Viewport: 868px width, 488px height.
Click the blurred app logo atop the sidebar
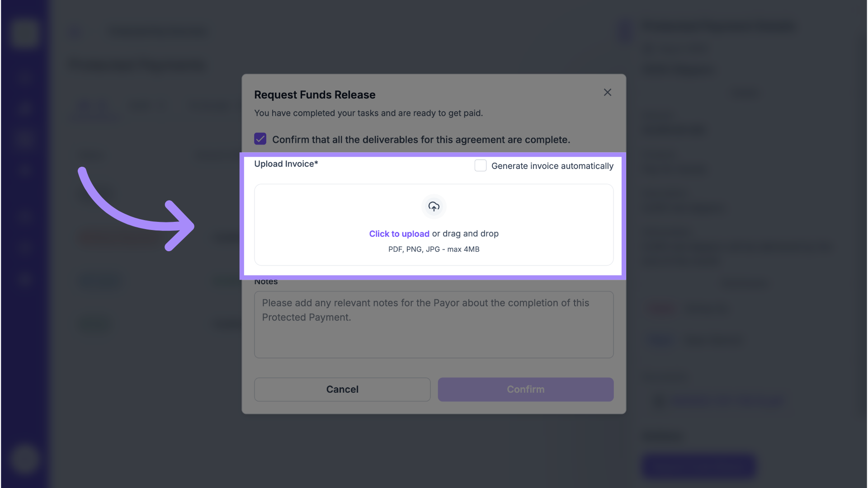pyautogui.click(x=24, y=33)
